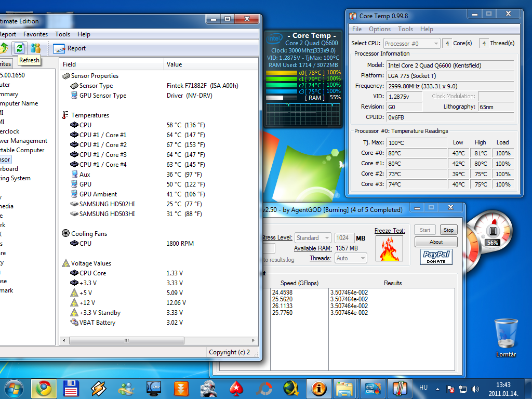The height and width of the screenshot is (399, 532).
Task: Open the Select CPU Processor #0 dropdown
Action: [x=412, y=44]
